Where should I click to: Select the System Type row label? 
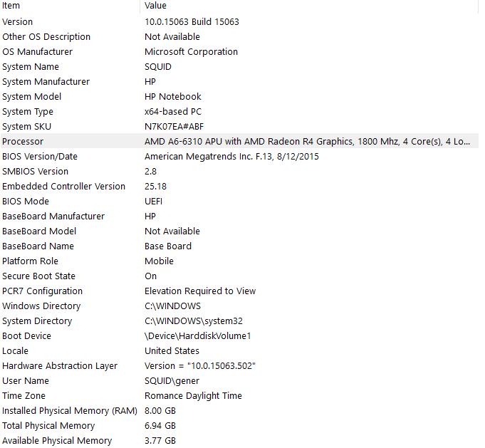coord(28,112)
